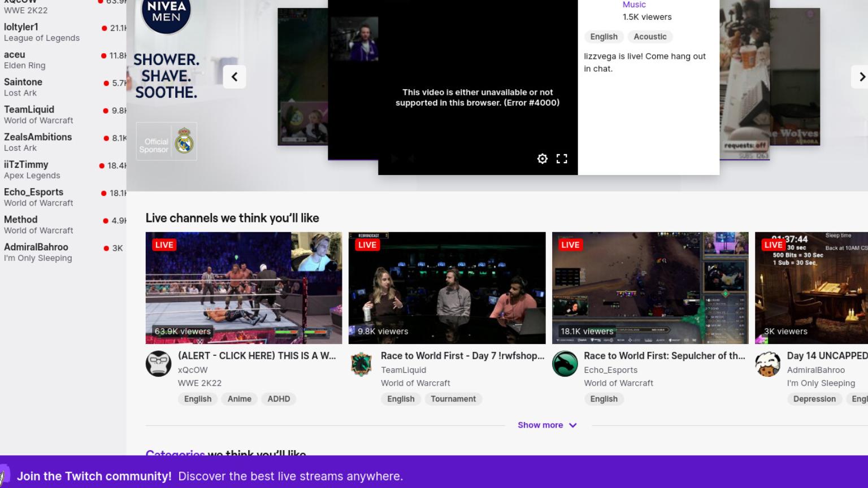This screenshot has height=488, width=868.
Task: Open TeamLiquid live stream thumbnail
Action: (447, 288)
